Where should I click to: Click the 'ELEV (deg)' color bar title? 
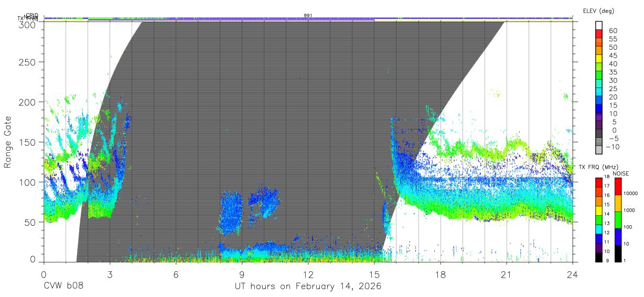click(x=599, y=10)
